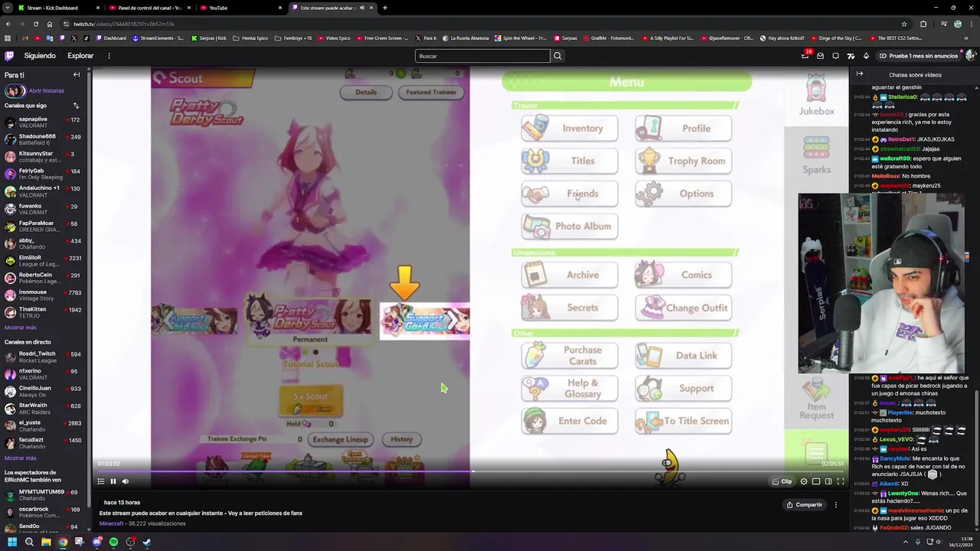
Task: Collapse the Para ti sidebar
Action: (77, 75)
